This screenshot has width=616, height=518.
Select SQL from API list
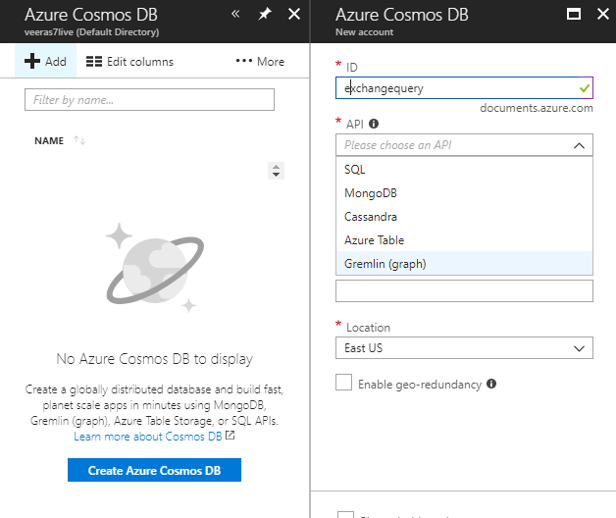(464, 170)
